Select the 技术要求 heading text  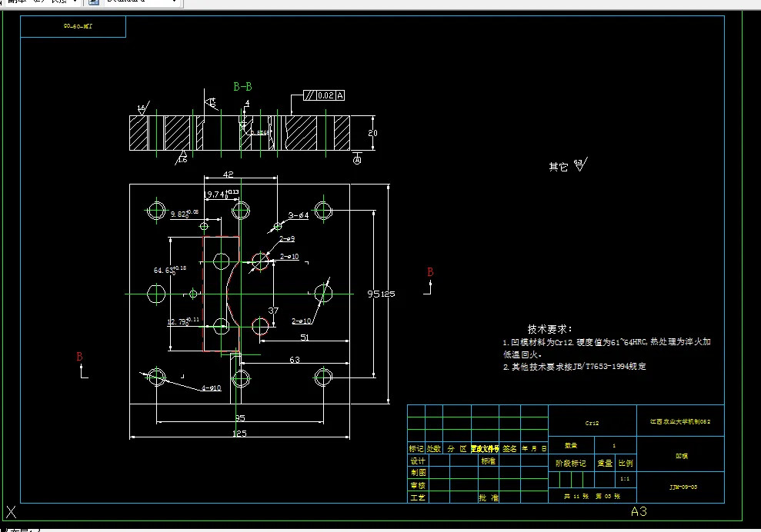pyautogui.click(x=550, y=329)
